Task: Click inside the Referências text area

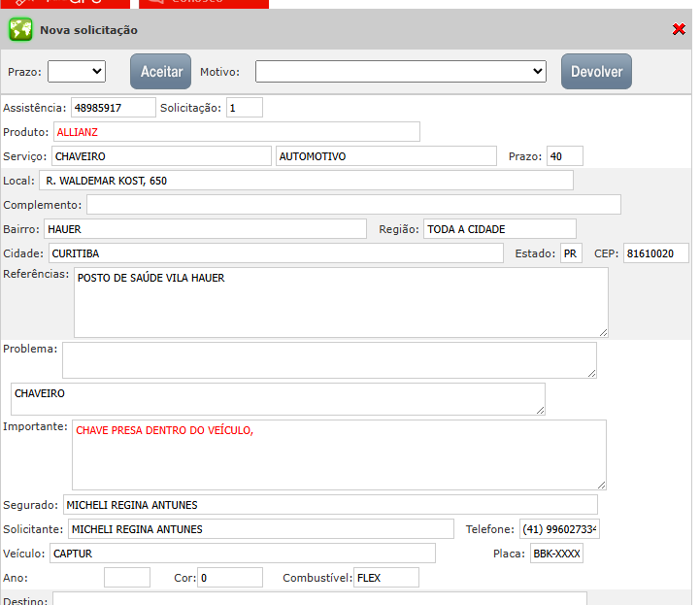Action: point(340,302)
